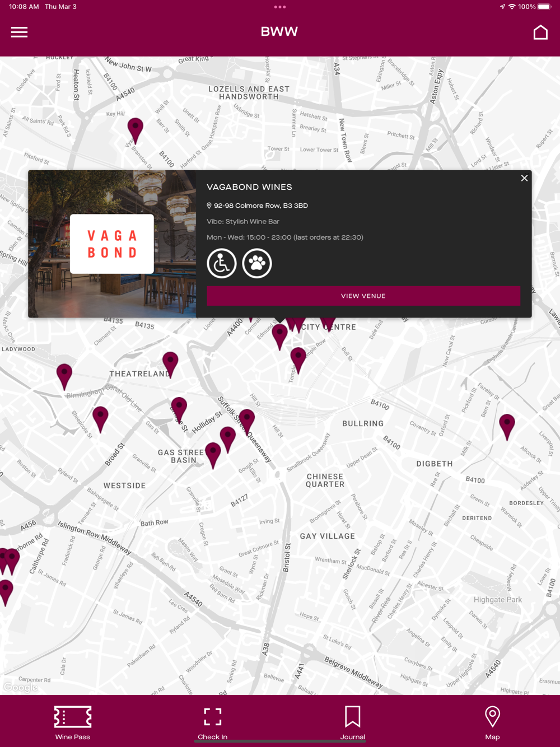Tap the wheelchair accessibility icon
The image size is (560, 747).
(222, 263)
